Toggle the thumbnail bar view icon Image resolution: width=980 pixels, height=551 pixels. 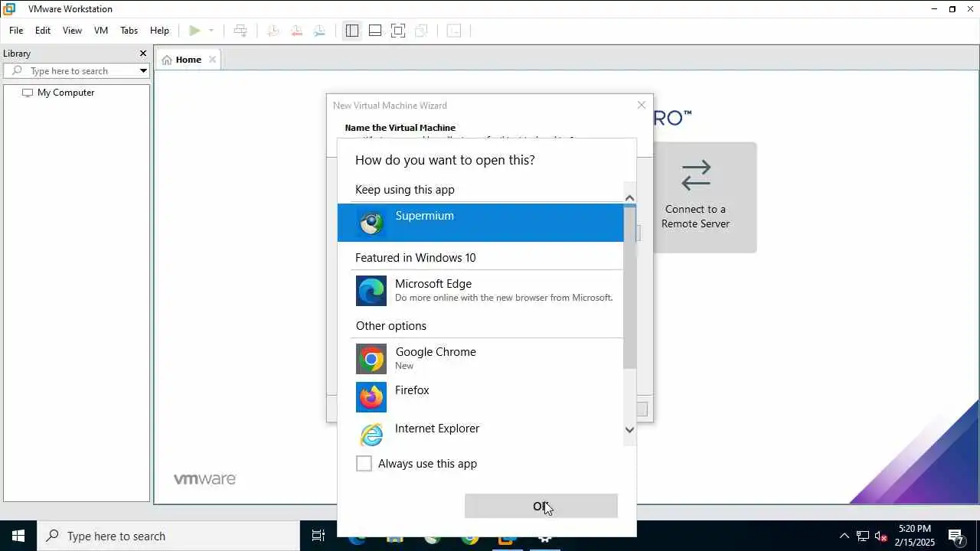click(x=375, y=31)
